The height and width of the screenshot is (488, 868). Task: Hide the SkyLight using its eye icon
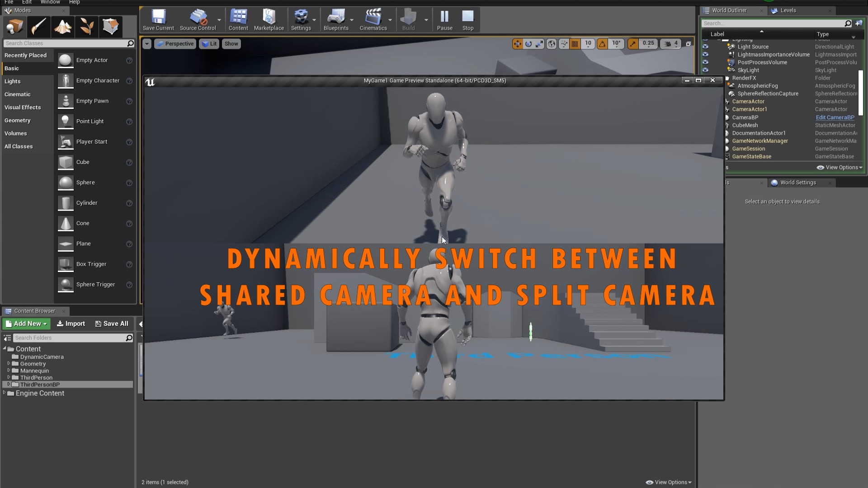tap(707, 70)
